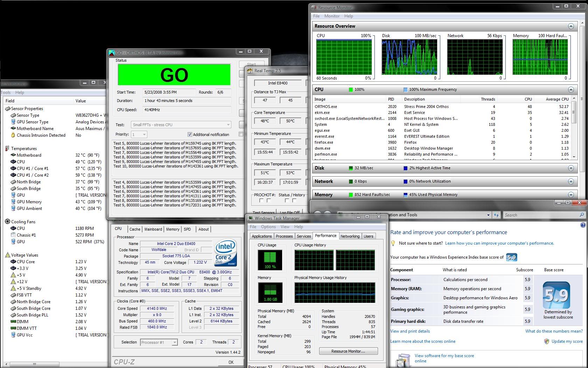Viewport: 588px width, 368px height.
Task: Click the GPU Memory temperature icon
Action: 13,202
